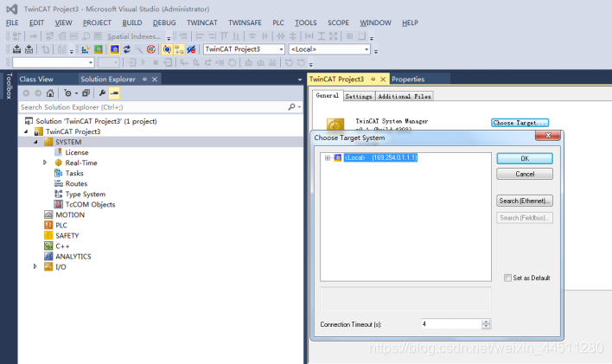Click the Home icon in Solution Explorer
The width and height of the screenshot is (612, 364).
pos(50,93)
